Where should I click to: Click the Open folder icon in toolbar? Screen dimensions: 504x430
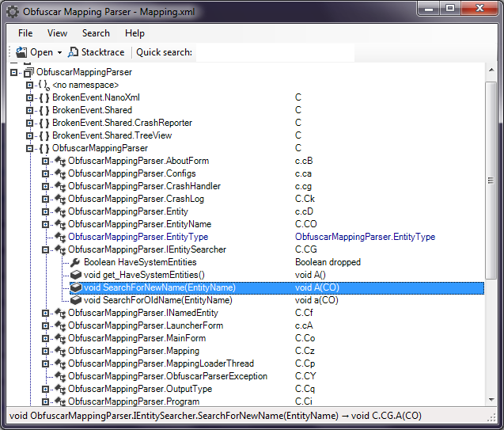(x=21, y=52)
